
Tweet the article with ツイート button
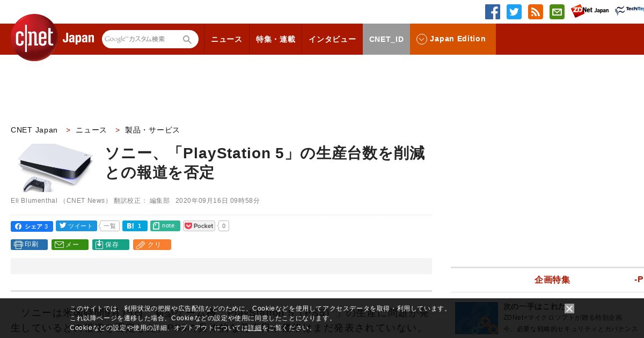point(76,226)
